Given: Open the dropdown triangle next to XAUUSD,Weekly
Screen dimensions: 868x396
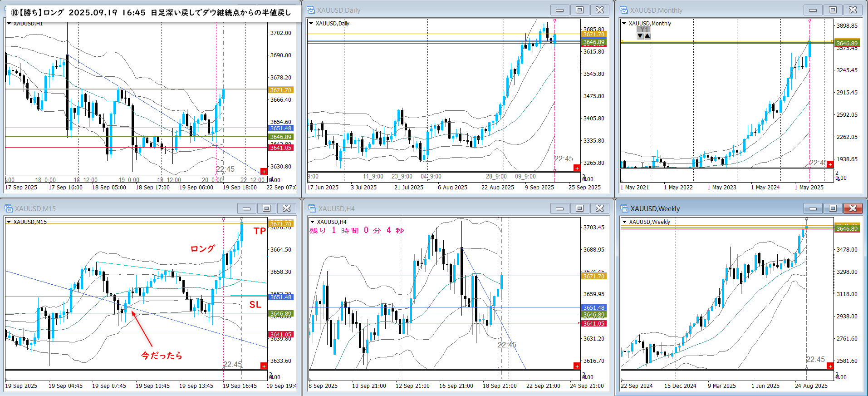Looking at the screenshot, I should (x=625, y=222).
